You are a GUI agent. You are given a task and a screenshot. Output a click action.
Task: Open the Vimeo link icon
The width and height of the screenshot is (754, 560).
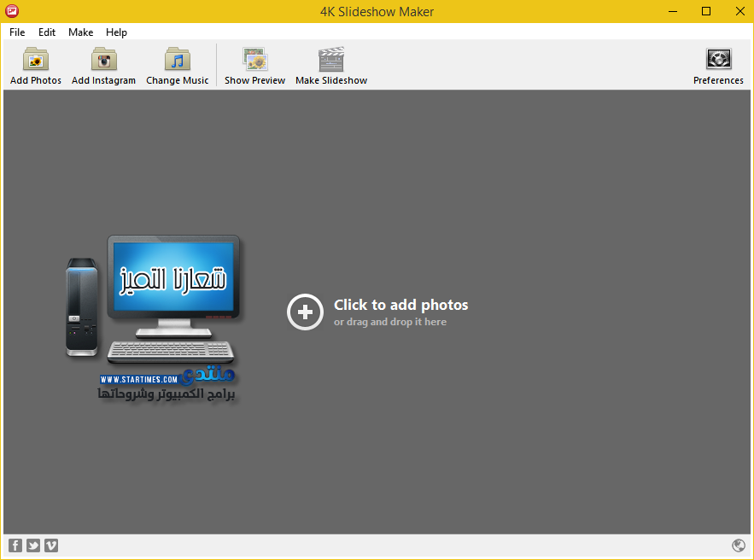(51, 545)
